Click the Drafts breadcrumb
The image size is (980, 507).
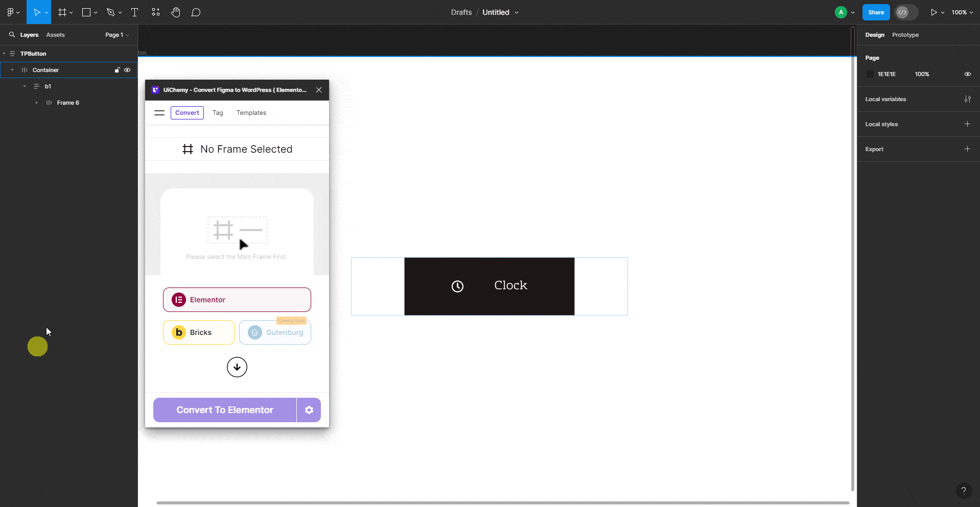click(461, 12)
